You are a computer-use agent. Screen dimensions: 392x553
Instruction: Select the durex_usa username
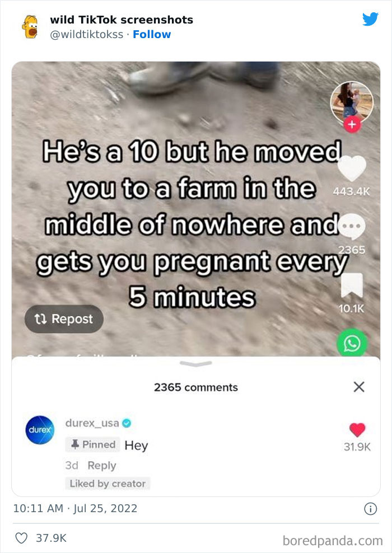92,423
